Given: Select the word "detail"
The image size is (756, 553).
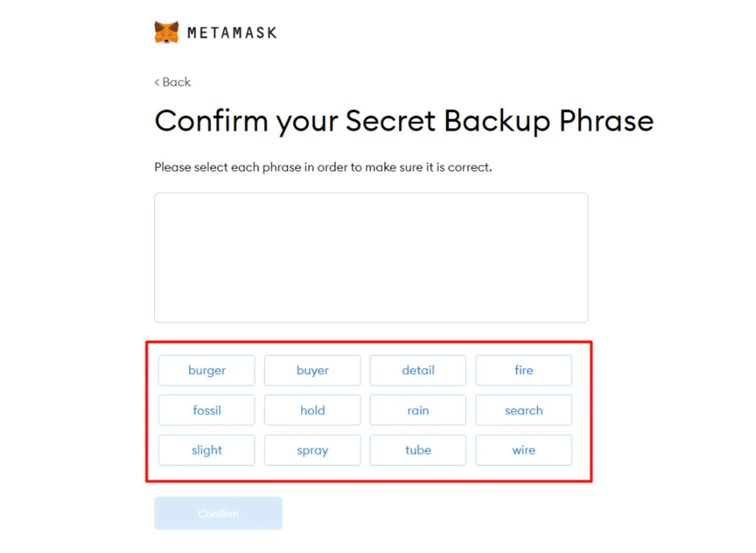Looking at the screenshot, I should click(418, 370).
